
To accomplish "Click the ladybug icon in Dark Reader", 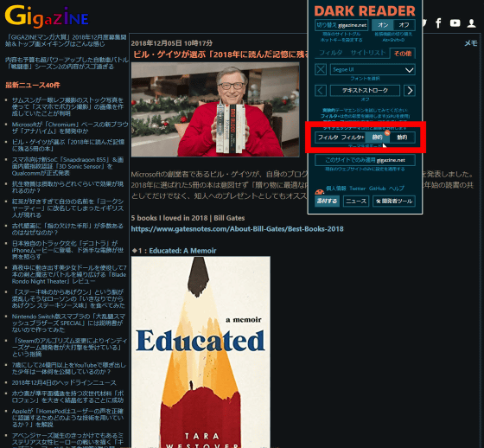I will (319, 192).
